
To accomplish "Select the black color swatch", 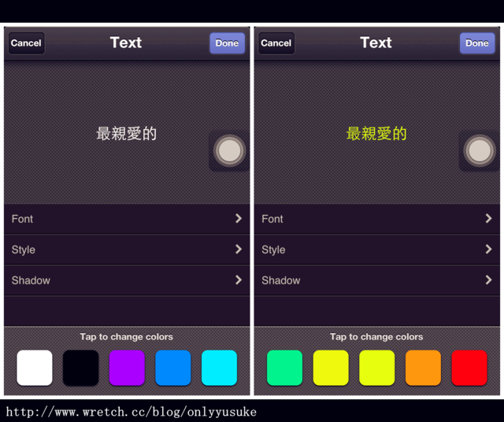I will [80, 368].
